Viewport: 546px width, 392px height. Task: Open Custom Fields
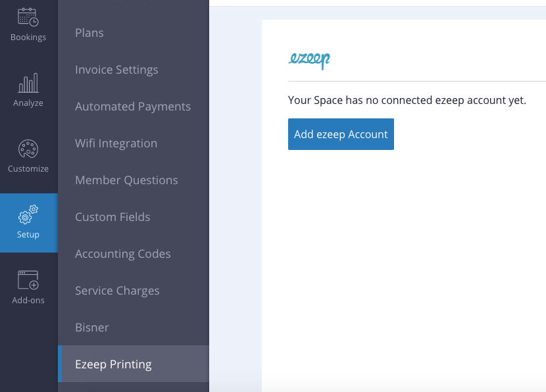click(112, 217)
